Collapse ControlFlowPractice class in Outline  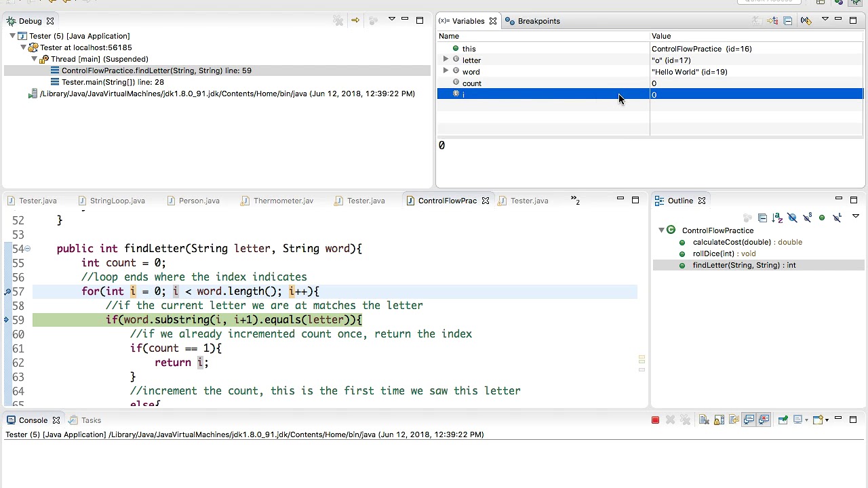pos(661,230)
